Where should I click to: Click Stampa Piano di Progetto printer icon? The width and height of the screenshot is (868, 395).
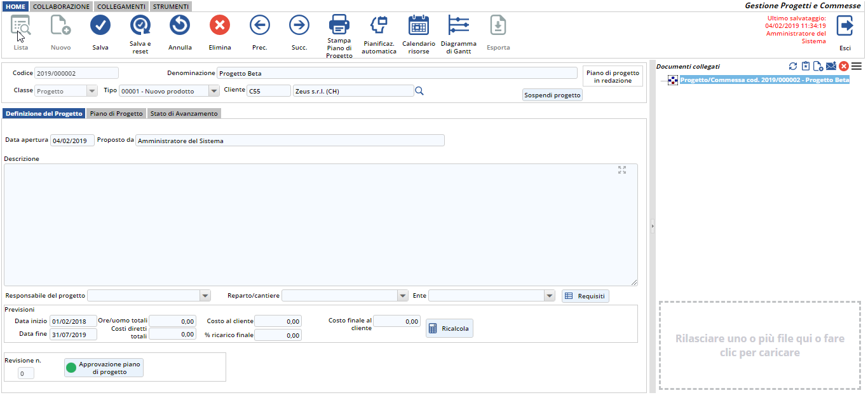click(339, 25)
